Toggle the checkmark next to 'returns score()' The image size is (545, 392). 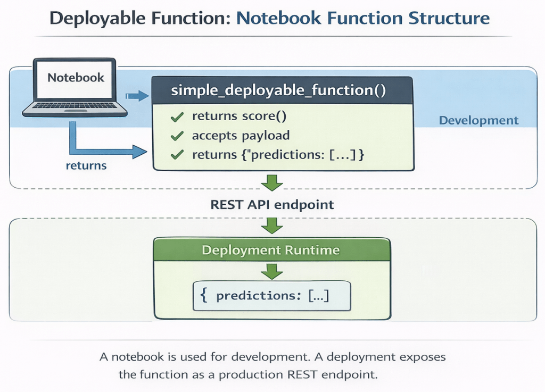(177, 116)
